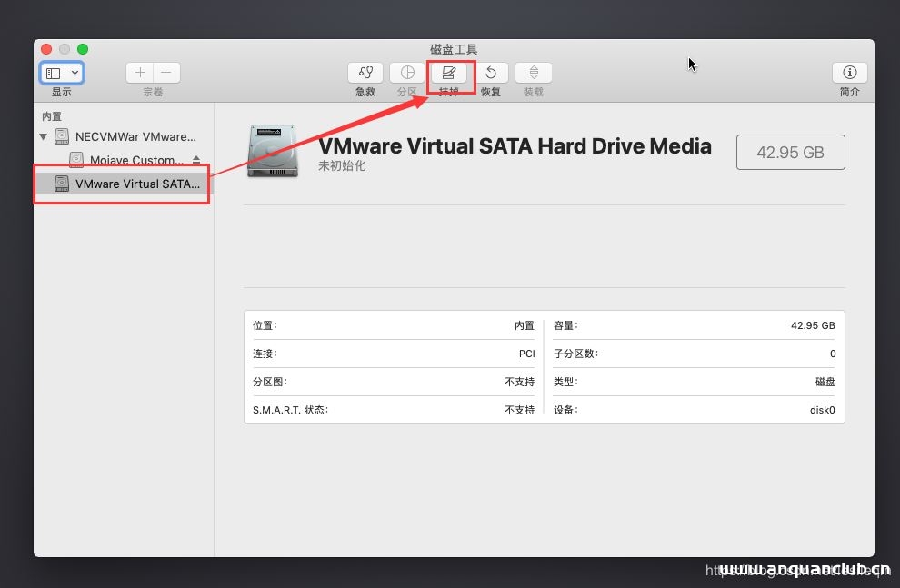The image size is (900, 588).
Task: Collapse the NECVMWar VMware disk tree
Action: pos(43,137)
